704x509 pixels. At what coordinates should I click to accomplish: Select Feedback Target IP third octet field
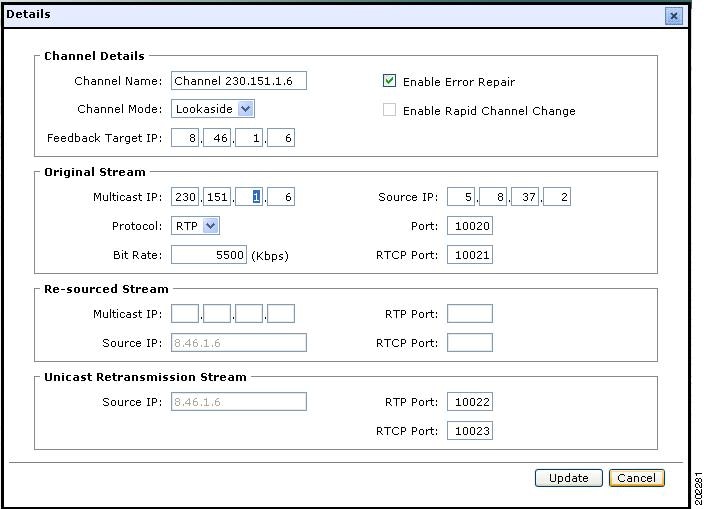pos(249,138)
